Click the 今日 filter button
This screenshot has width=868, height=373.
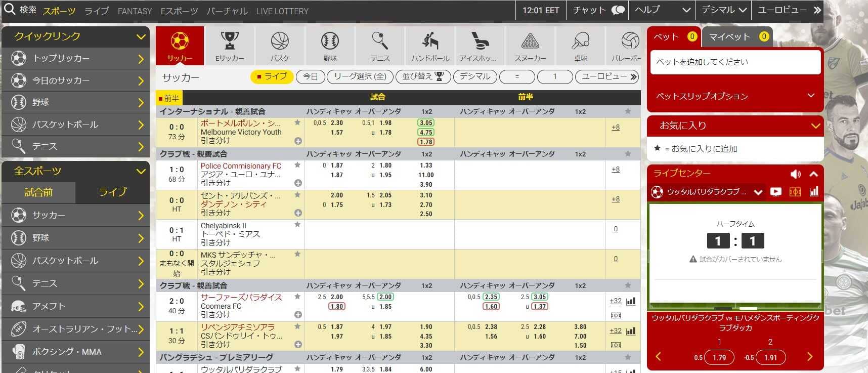[310, 76]
